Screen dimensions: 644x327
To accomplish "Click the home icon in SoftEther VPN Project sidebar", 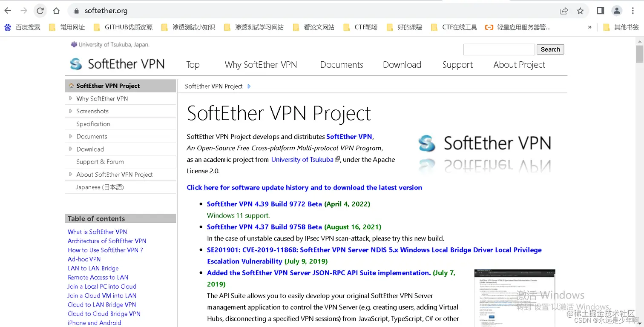I will click(x=71, y=86).
